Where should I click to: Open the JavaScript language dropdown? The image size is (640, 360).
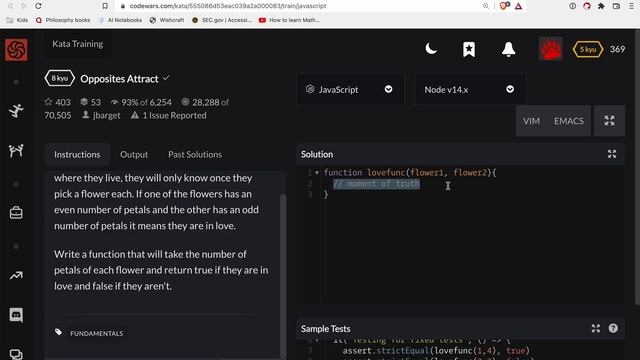pos(350,89)
